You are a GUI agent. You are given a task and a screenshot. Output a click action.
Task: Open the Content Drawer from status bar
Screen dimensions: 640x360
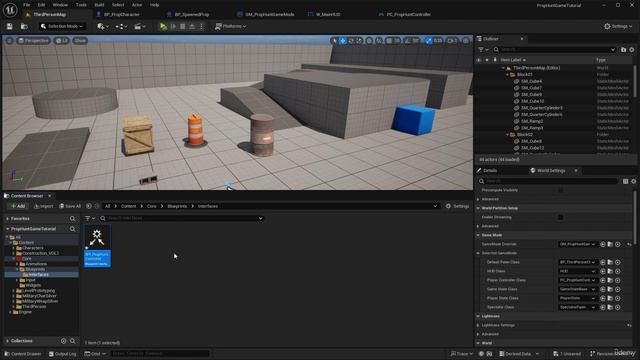click(x=23, y=354)
